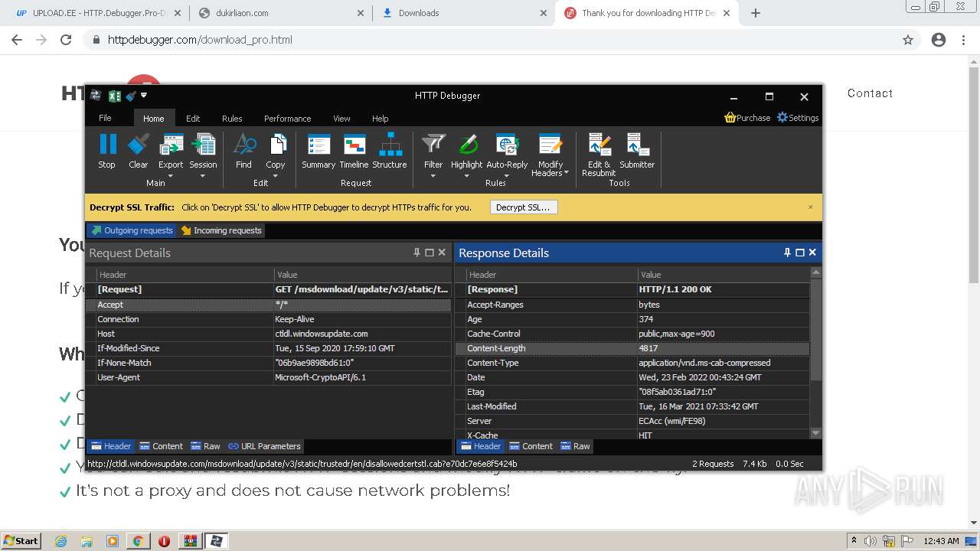Open the Chrome three-dot menu
Screen dimensions: 980x551
tap(964, 40)
